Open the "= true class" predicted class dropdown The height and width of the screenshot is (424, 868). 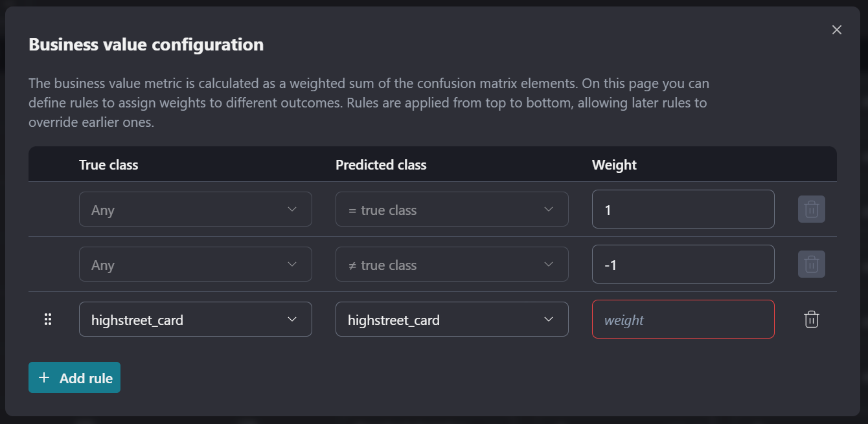tap(451, 209)
